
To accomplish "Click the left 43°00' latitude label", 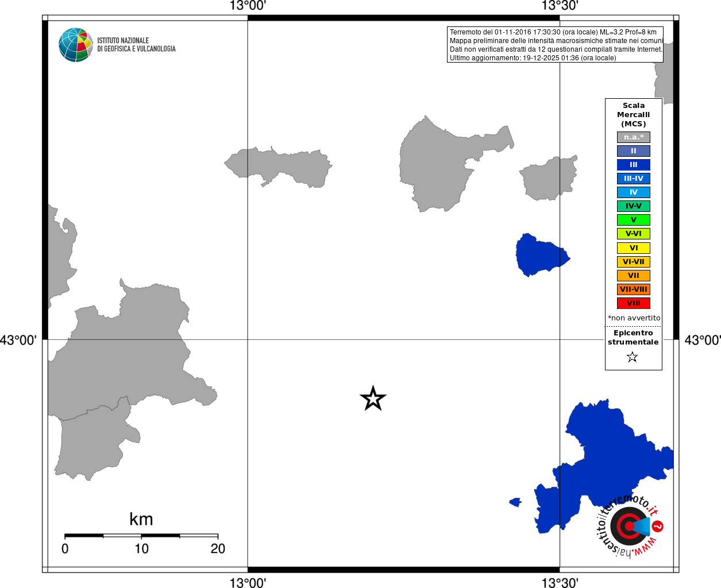I will pyautogui.click(x=18, y=340).
